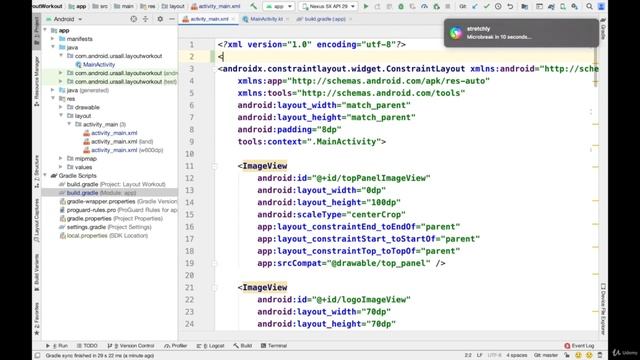The height and width of the screenshot is (360, 640).
Task: Select the activity_main.xml editor tab
Action: pyautogui.click(x=208, y=19)
